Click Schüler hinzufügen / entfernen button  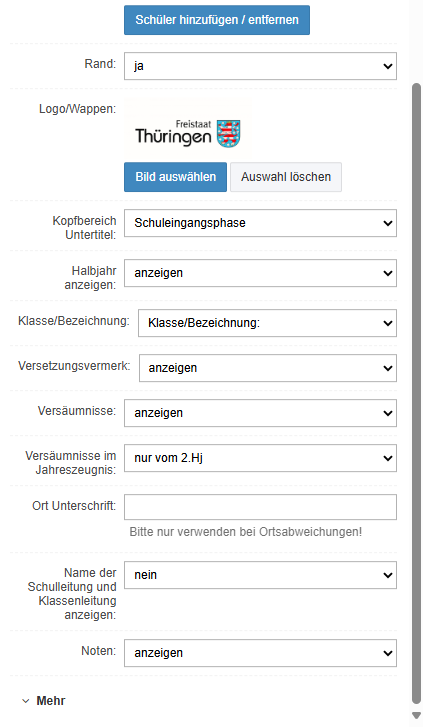click(x=216, y=20)
